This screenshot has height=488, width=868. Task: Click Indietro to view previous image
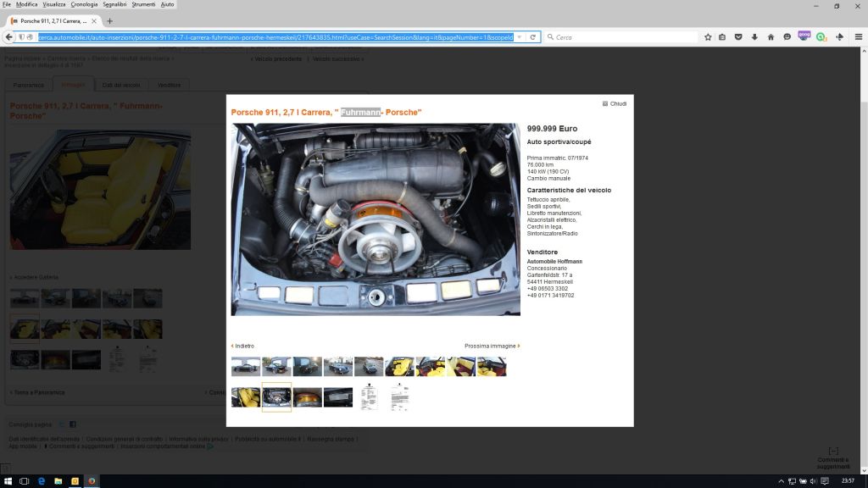click(x=242, y=346)
